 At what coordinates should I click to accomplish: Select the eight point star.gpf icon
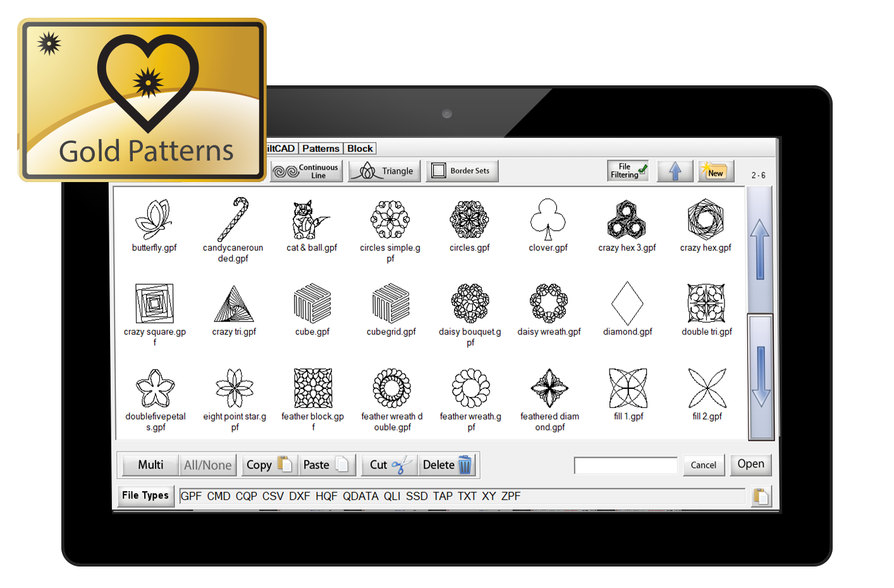tap(235, 388)
